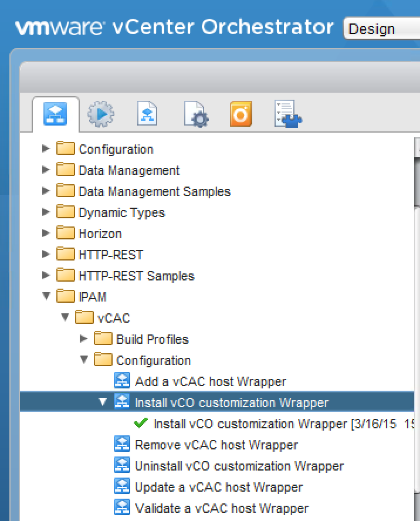
Task: Click the Dynamic Types folder icon
Action: point(66,212)
